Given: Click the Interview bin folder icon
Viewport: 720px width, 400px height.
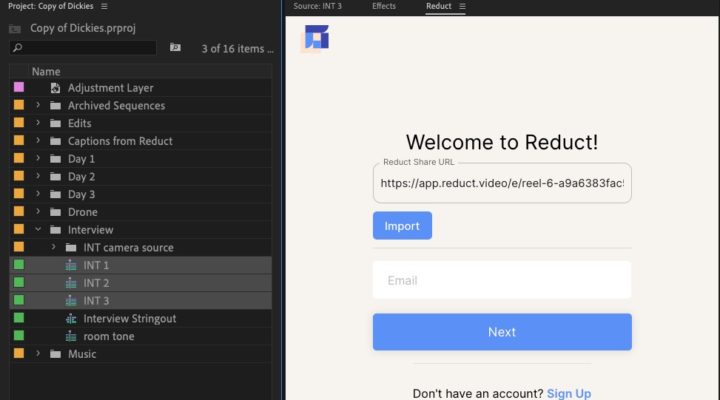Looking at the screenshot, I should point(56,230).
